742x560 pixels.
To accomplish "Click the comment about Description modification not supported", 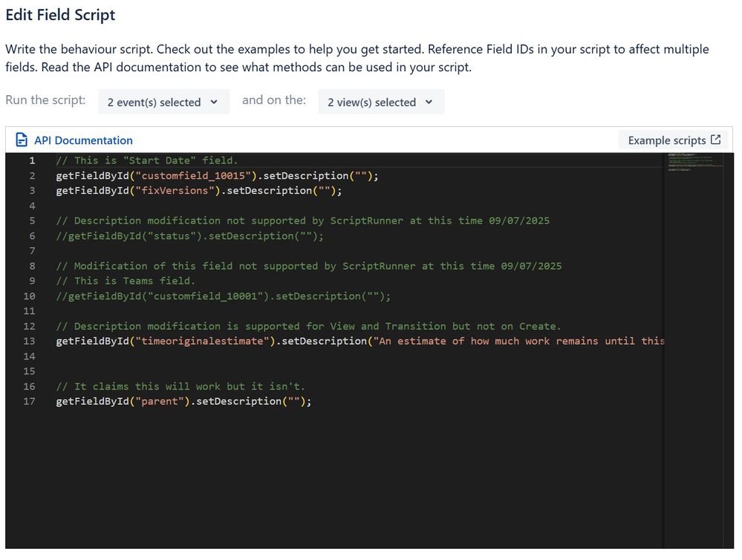I will (303, 221).
